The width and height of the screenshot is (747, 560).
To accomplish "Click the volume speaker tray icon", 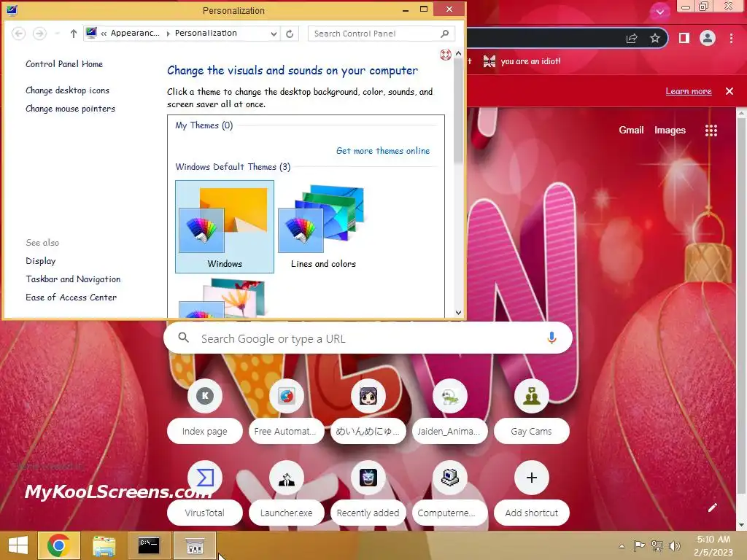I will coord(674,546).
